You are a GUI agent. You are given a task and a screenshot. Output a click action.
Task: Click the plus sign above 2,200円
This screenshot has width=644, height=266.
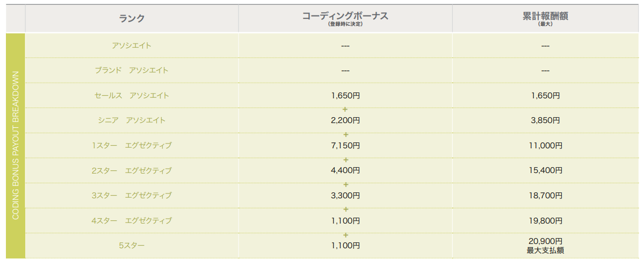pyautogui.click(x=345, y=110)
